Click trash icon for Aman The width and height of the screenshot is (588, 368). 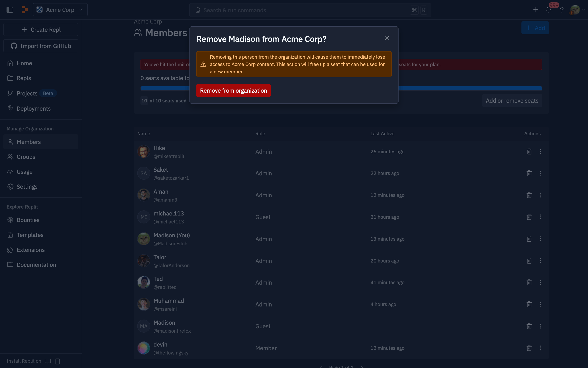(x=529, y=195)
